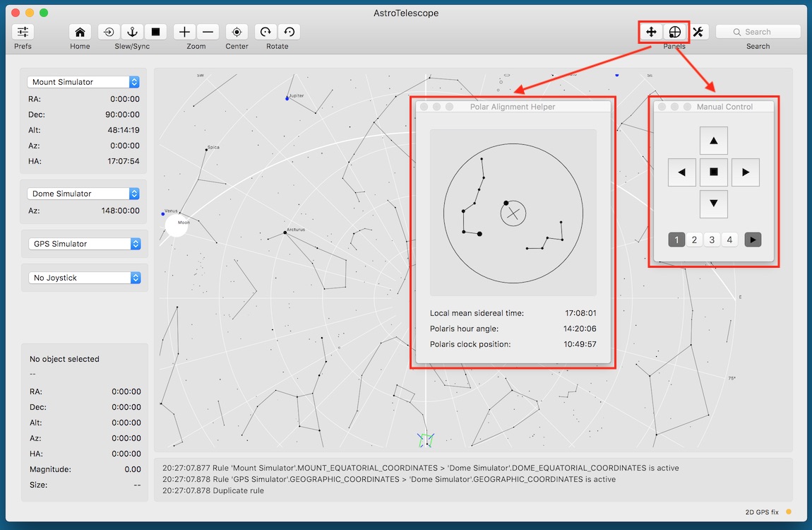
Task: Open the Dome Simulator dropdown
Action: point(83,194)
